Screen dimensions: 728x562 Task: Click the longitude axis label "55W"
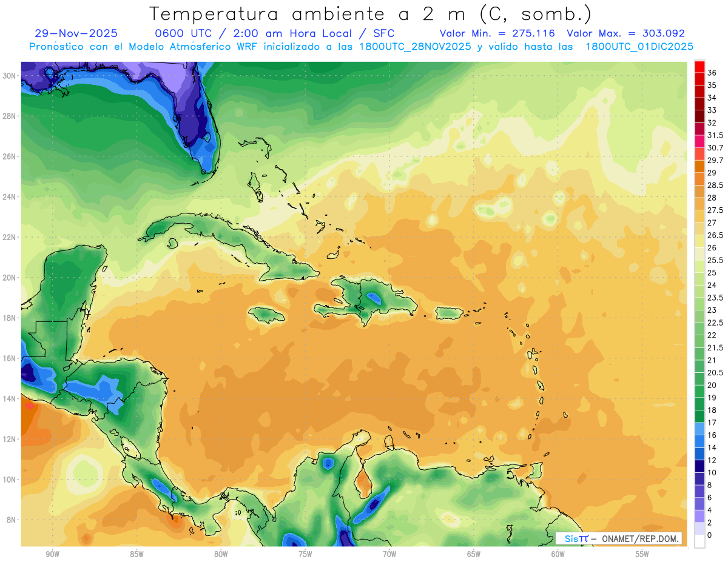coord(642,554)
